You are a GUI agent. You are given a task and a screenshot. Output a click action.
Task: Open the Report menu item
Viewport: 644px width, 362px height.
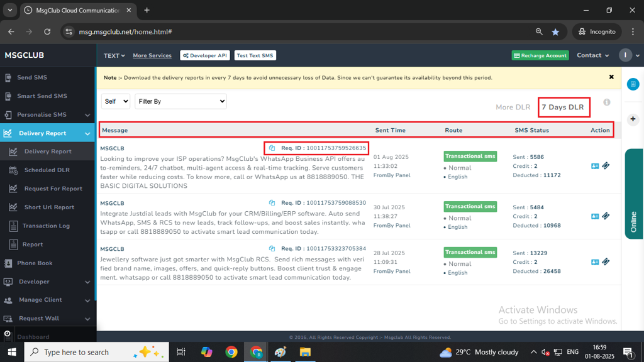click(x=33, y=244)
